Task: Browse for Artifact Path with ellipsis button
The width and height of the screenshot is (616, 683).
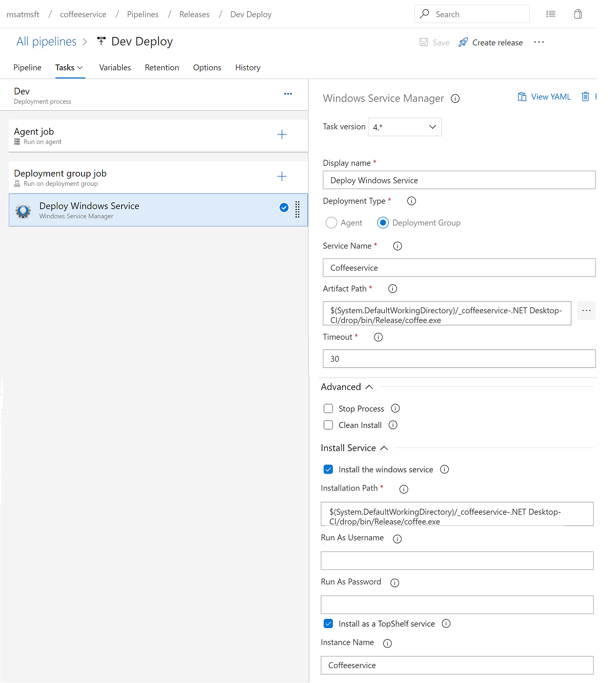Action: [x=586, y=310]
